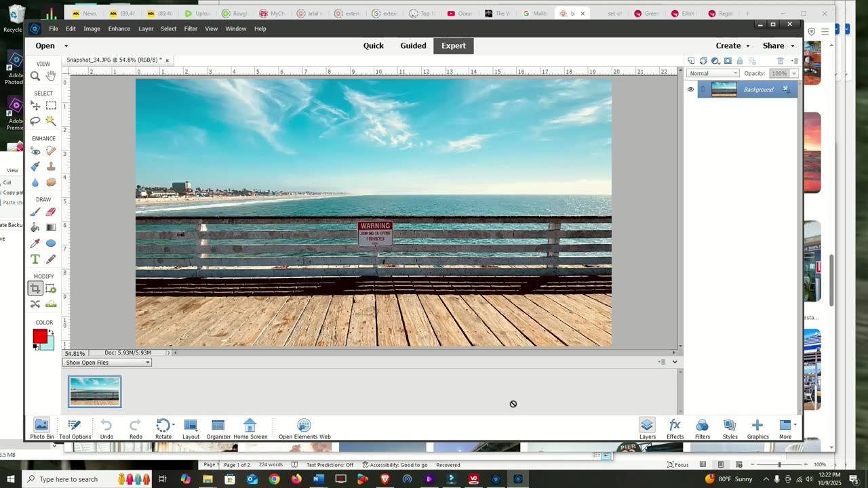Open Elements Web

coord(304,429)
